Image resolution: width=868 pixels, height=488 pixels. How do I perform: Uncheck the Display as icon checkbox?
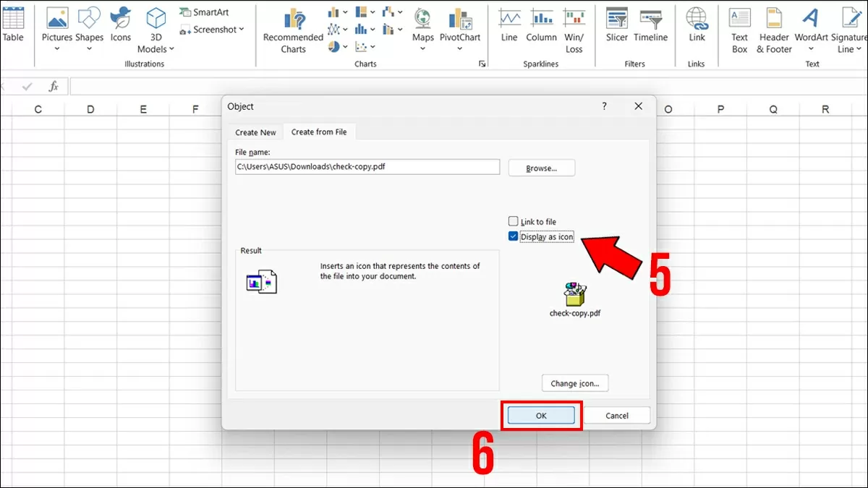tap(514, 236)
